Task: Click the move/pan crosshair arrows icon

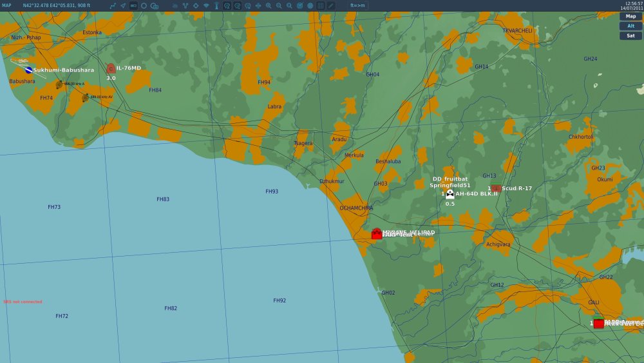Action: pyautogui.click(x=258, y=5)
